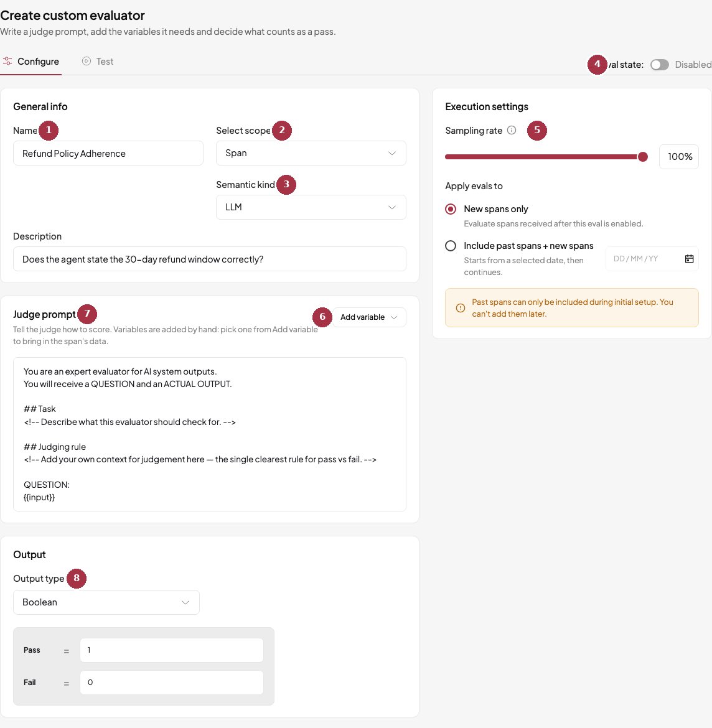Click the 100% sampling rate field

(x=678, y=157)
